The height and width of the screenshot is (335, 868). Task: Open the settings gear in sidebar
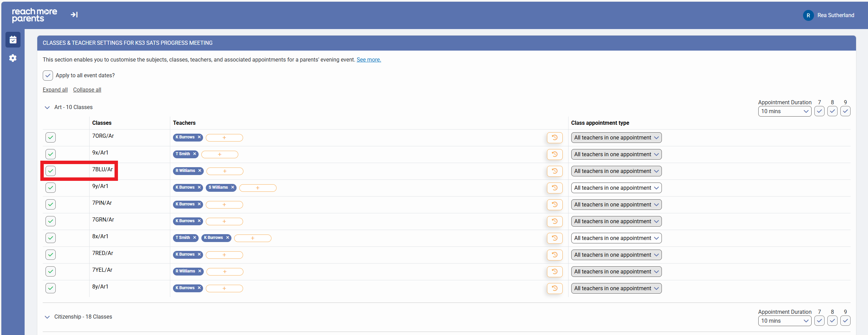pyautogui.click(x=13, y=58)
